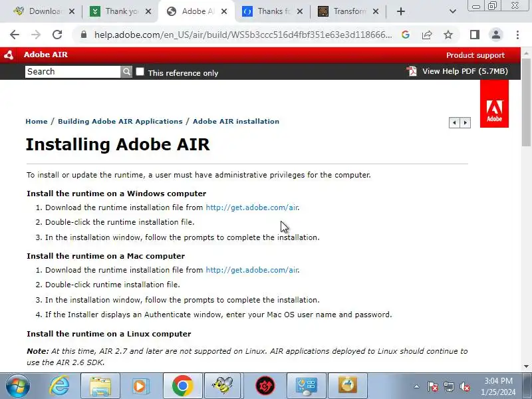Click the bee application taskbar icon
Viewport: 532px width, 399px height.
coord(223,386)
